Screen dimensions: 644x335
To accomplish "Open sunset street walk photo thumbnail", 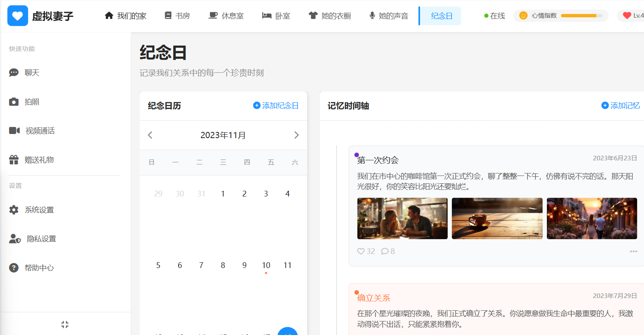I will point(592,218).
